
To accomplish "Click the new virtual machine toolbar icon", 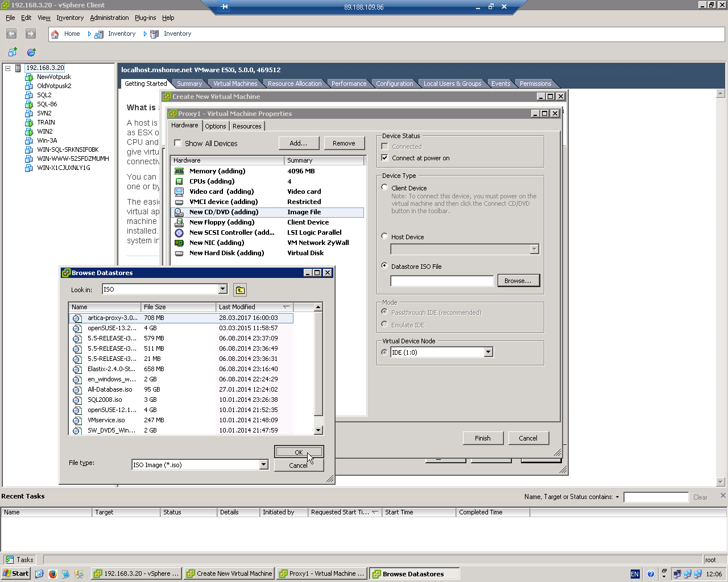I will (13, 52).
